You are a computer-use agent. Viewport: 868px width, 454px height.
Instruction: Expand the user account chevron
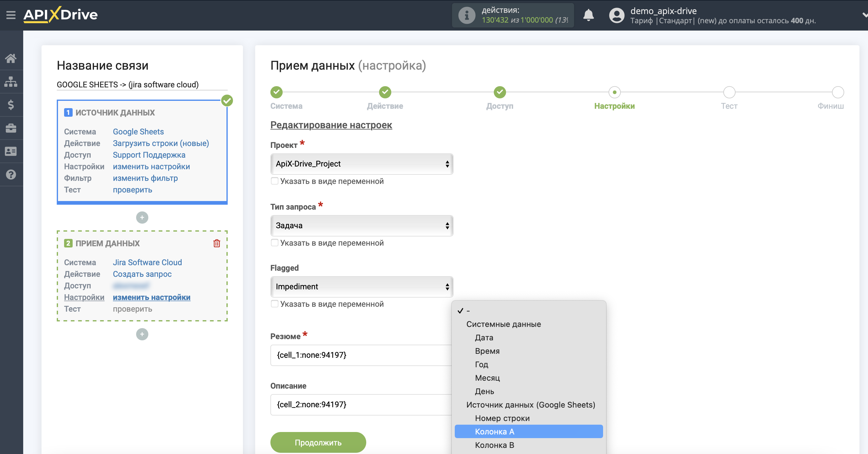pyautogui.click(x=864, y=15)
